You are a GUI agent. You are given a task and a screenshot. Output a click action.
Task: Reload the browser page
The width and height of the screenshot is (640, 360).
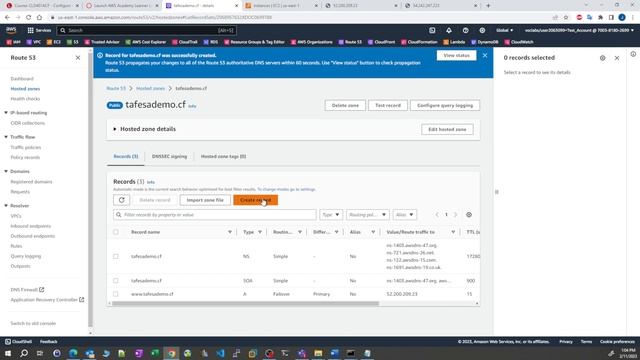point(28,18)
